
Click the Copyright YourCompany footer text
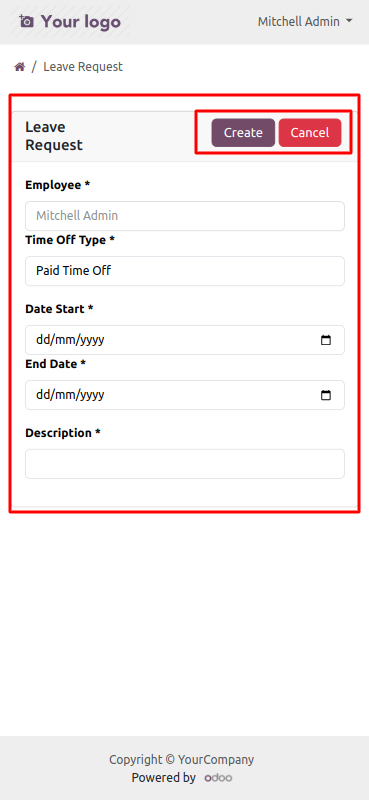[x=182, y=760]
